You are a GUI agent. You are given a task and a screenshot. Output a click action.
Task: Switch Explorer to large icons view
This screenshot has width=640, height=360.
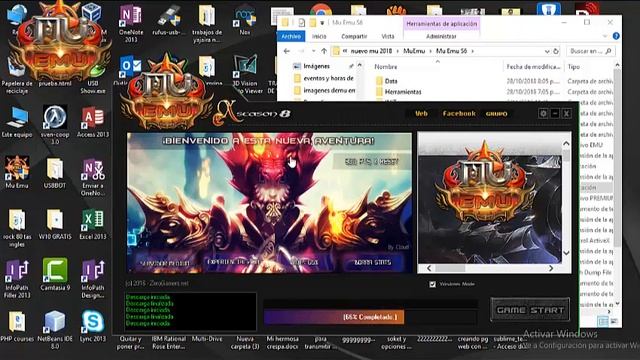(614, 322)
